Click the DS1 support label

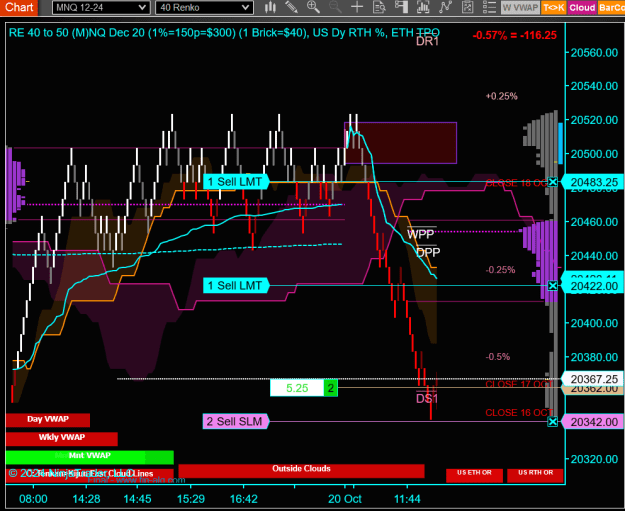(427, 399)
